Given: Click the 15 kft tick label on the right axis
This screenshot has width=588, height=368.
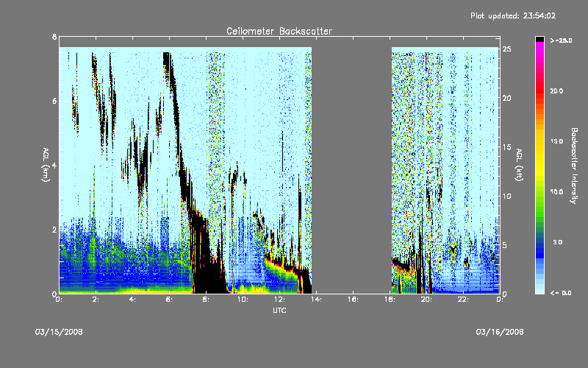Looking at the screenshot, I should (506, 146).
